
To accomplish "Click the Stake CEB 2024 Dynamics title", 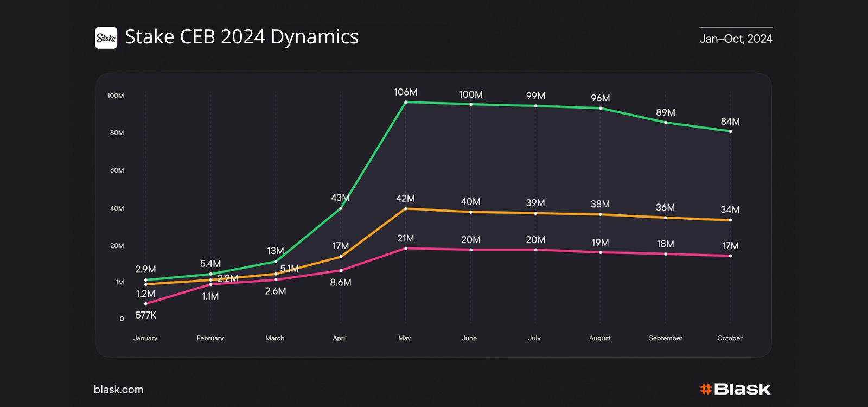I will [x=241, y=37].
